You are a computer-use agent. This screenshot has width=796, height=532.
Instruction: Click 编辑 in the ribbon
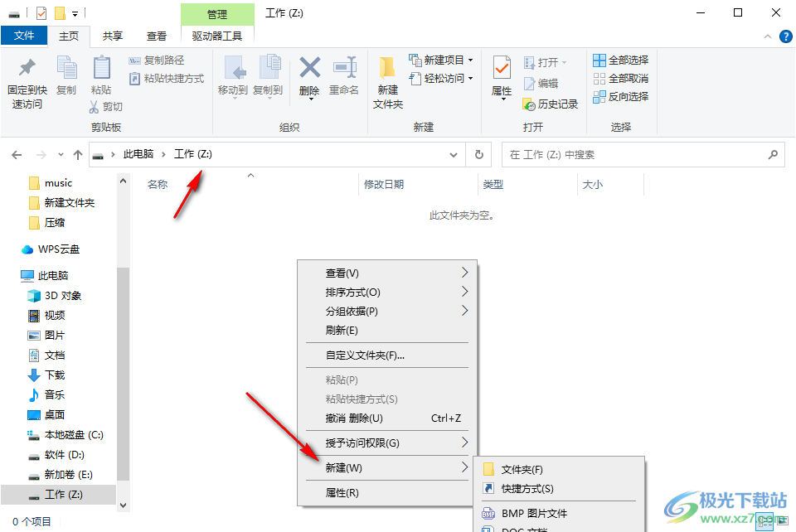541,83
